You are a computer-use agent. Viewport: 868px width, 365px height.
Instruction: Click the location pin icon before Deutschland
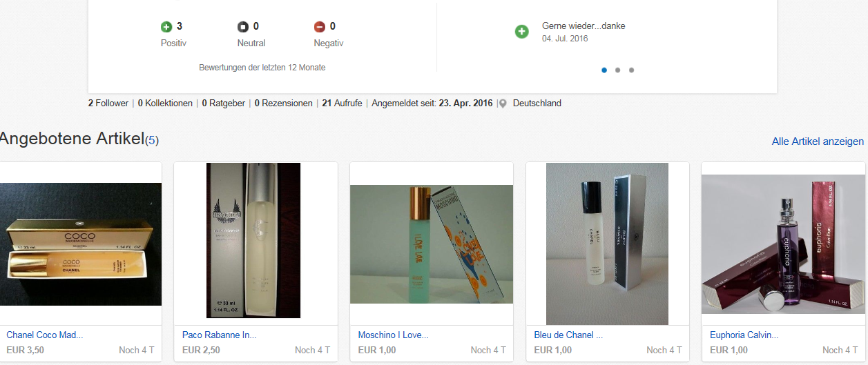[x=503, y=103]
